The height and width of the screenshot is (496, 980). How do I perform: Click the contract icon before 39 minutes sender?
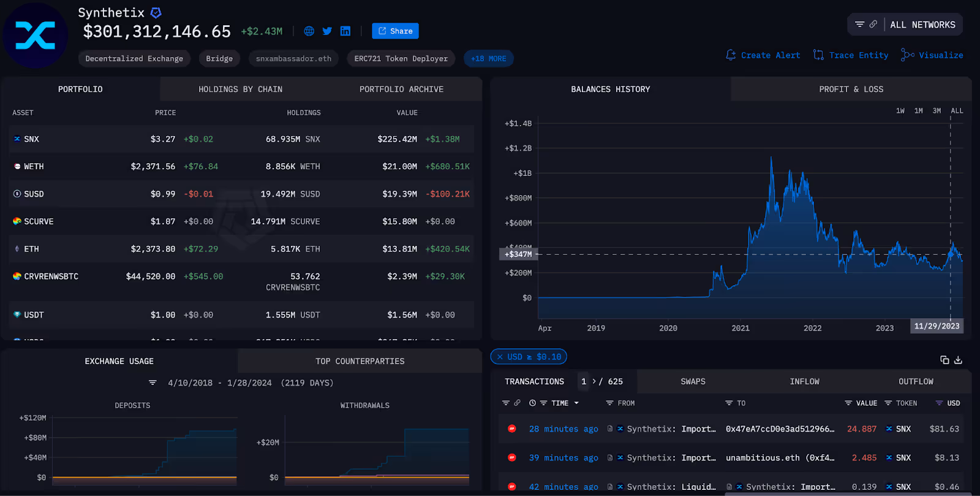(x=610, y=457)
